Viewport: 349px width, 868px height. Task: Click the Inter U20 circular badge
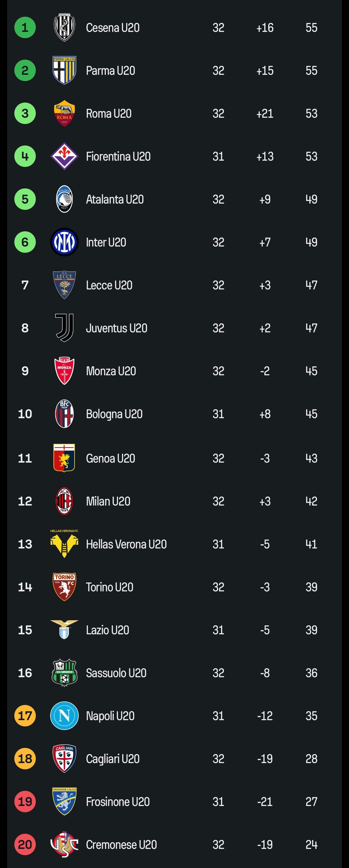tap(64, 242)
